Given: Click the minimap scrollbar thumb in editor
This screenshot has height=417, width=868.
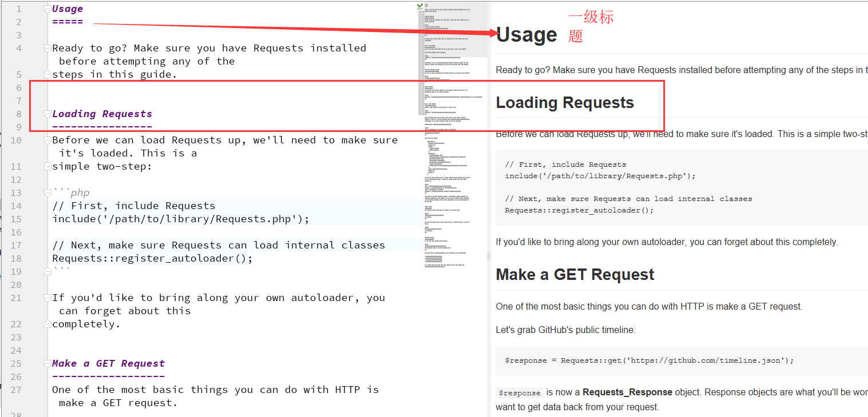Looking at the screenshot, I should (421, 63).
